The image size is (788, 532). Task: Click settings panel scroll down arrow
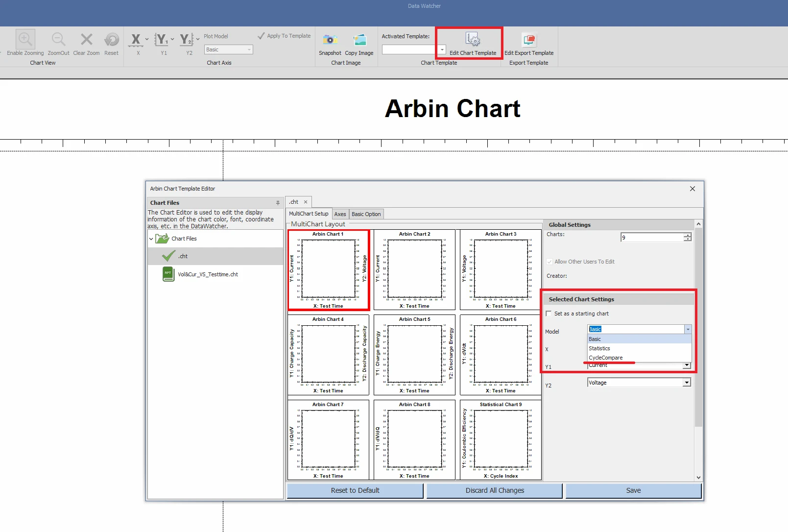698,478
